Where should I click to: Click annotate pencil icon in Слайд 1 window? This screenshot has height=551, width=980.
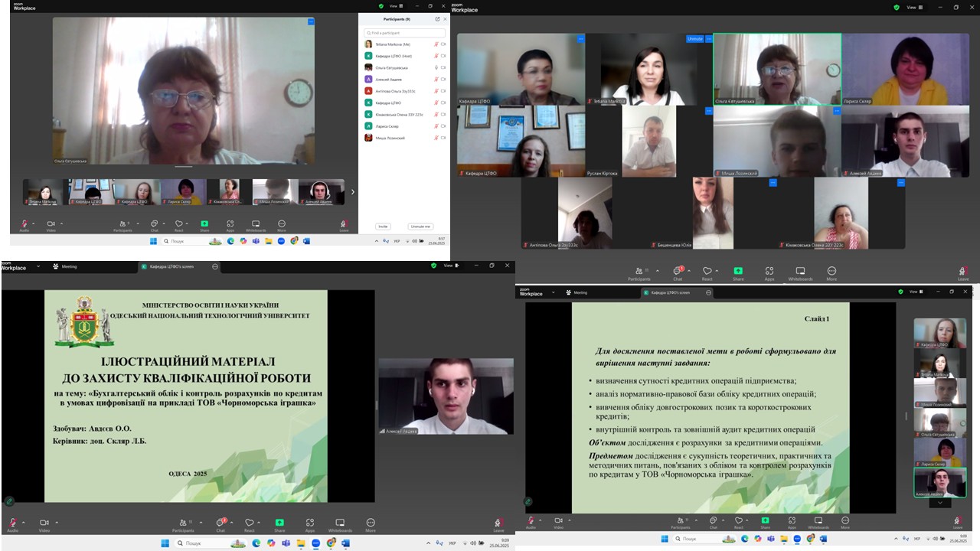(x=528, y=501)
